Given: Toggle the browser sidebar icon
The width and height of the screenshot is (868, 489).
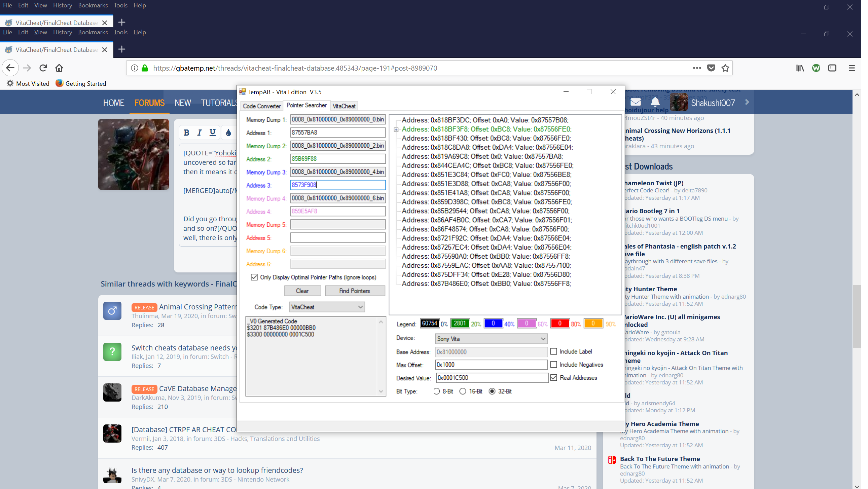Looking at the screenshot, I should tap(832, 68).
